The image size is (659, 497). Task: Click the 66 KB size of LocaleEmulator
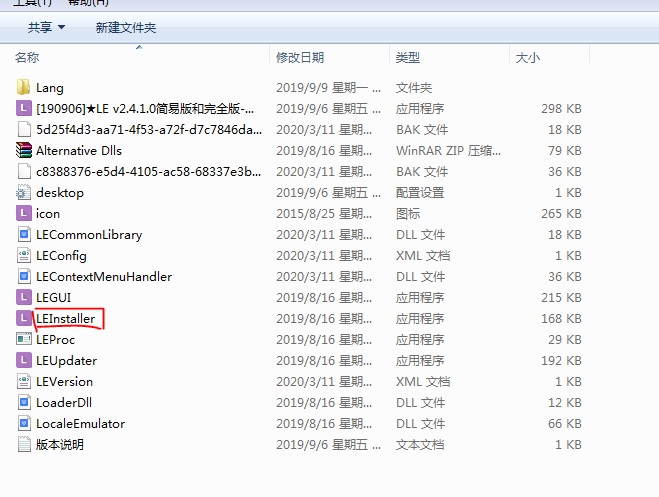point(564,423)
